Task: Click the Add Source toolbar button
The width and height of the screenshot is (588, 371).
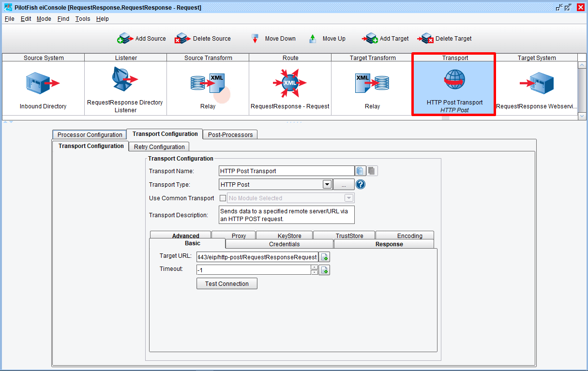Action: click(x=141, y=39)
